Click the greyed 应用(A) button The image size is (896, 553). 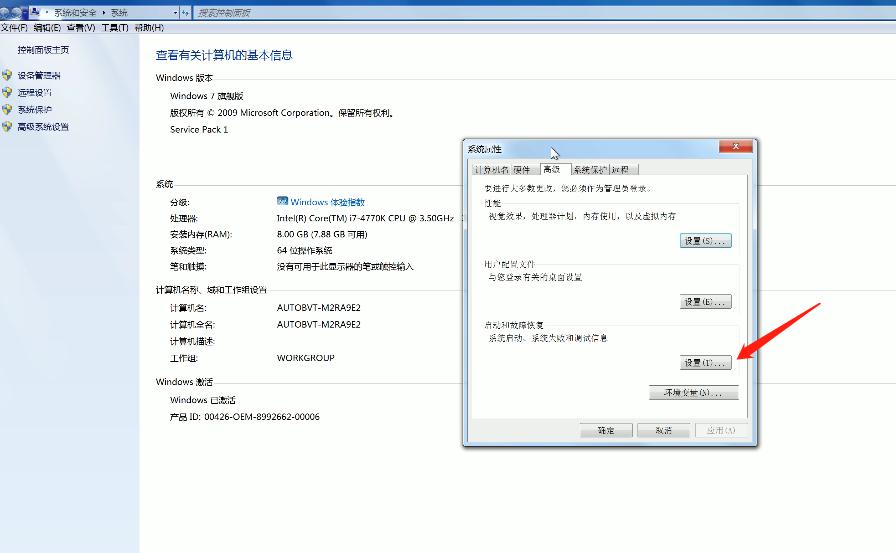click(721, 430)
